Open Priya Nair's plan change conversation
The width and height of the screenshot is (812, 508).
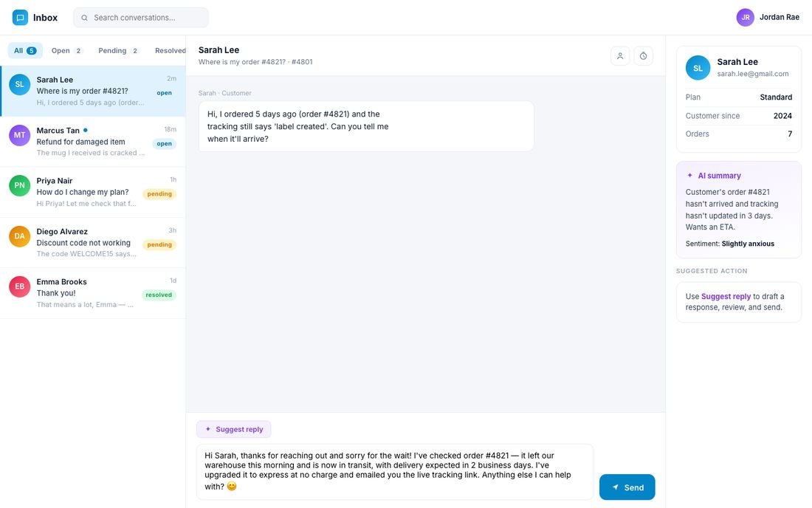[x=93, y=192]
